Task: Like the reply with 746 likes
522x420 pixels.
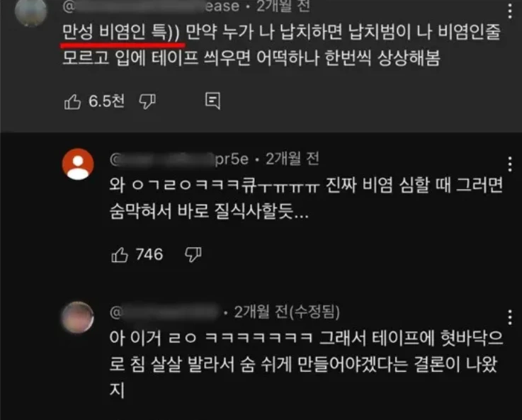Action: pos(119,255)
